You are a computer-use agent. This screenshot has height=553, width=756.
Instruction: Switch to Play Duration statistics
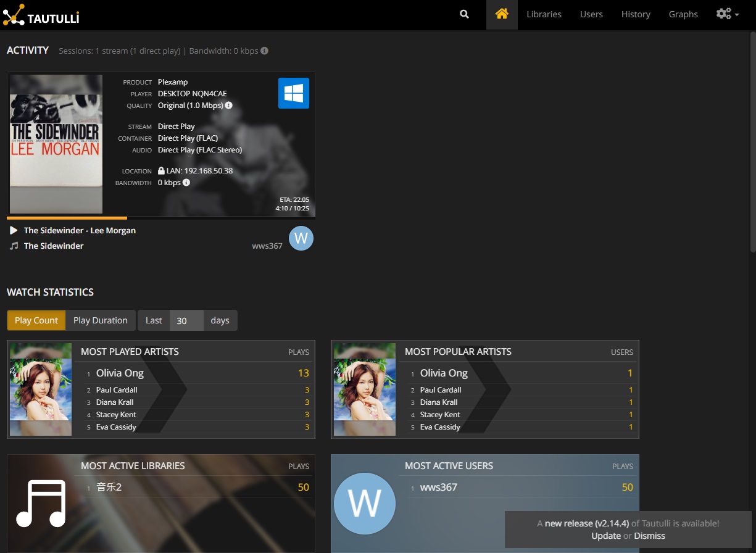(x=100, y=320)
